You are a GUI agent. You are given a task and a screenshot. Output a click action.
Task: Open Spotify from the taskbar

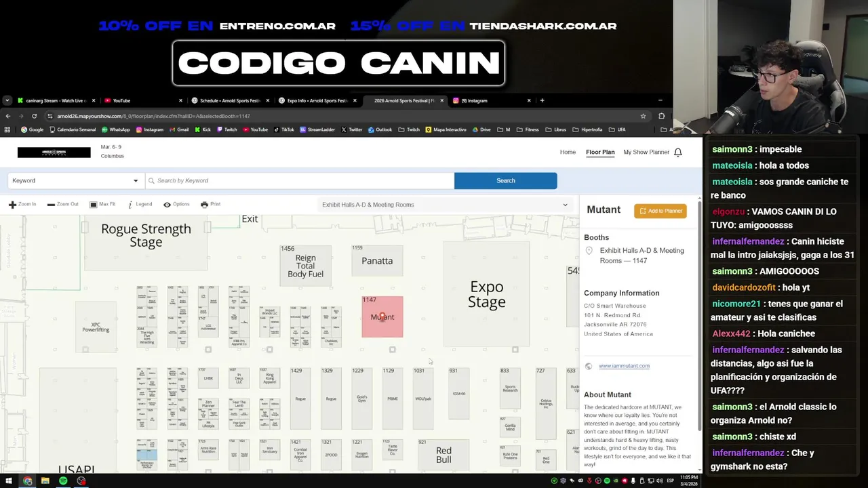63,481
